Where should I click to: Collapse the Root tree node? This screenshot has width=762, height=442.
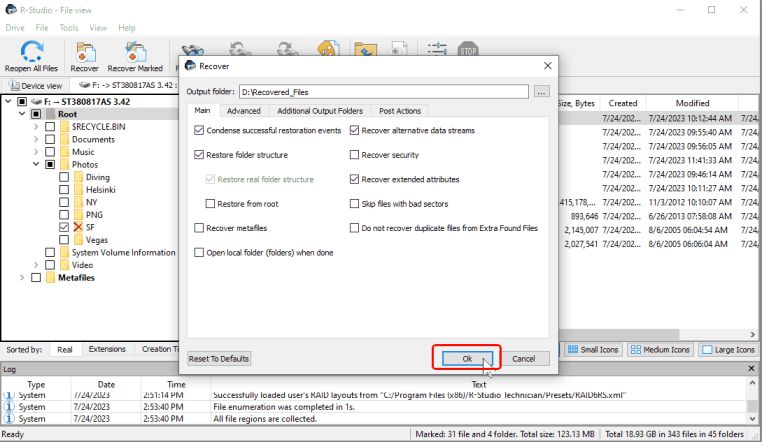22,114
